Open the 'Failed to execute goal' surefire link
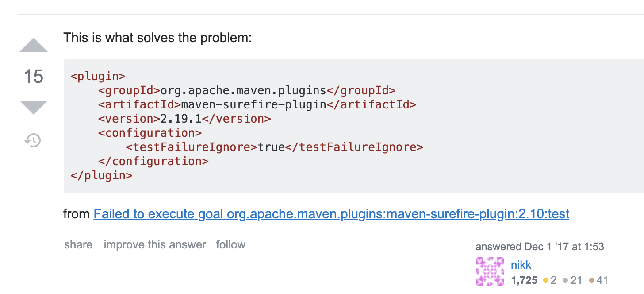This screenshot has width=644, height=294. pos(331,214)
